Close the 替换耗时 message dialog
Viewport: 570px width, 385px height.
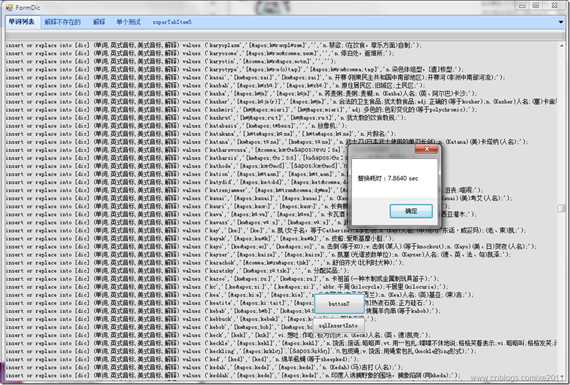[427, 149]
